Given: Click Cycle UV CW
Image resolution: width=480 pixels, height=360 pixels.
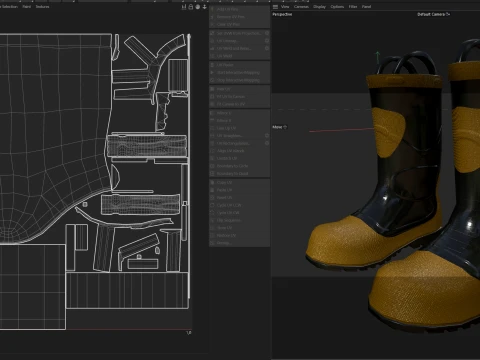Looking at the screenshot, I should coord(239,213).
